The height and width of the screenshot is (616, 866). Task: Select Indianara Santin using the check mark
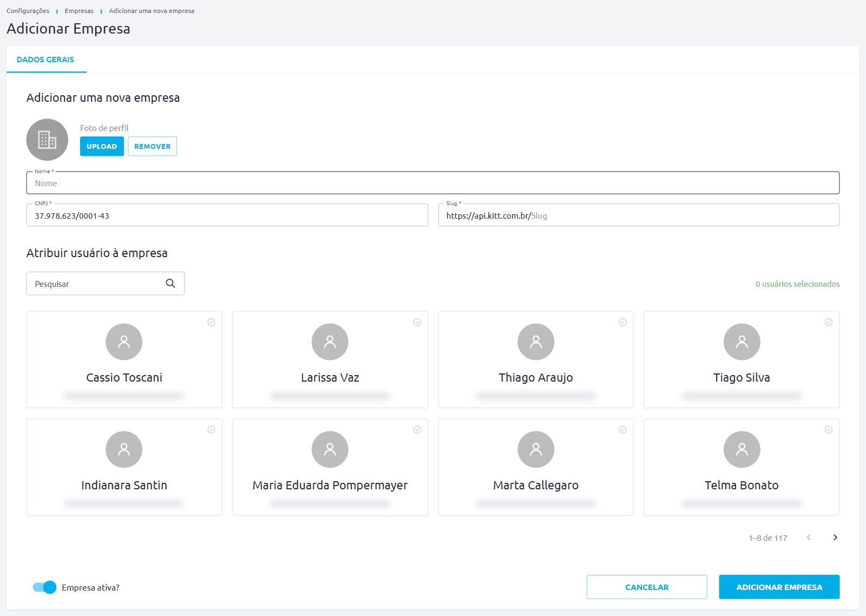coord(211,430)
